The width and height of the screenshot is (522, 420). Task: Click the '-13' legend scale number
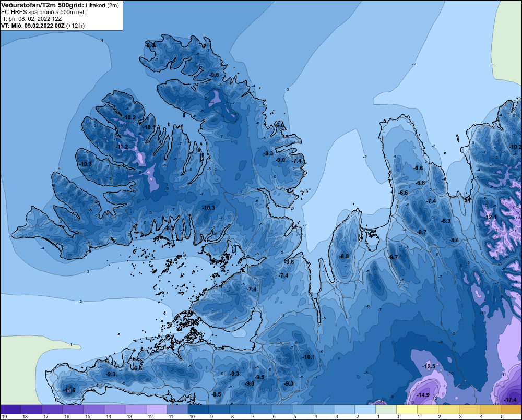pos(128,417)
